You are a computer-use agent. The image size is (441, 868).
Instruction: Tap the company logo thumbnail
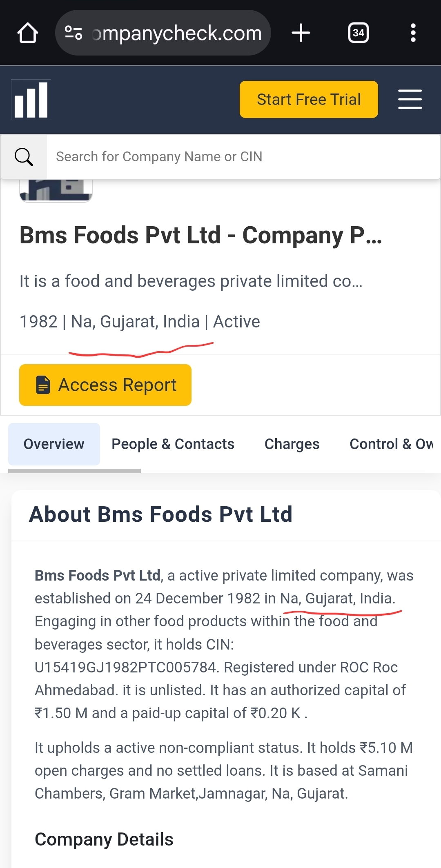[x=56, y=190]
